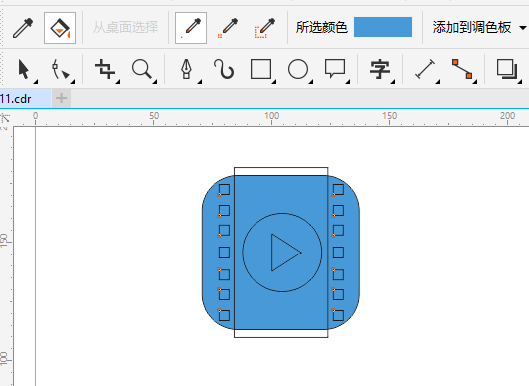Select the Rectangle tool
This screenshot has width=529, height=386.
click(x=261, y=69)
